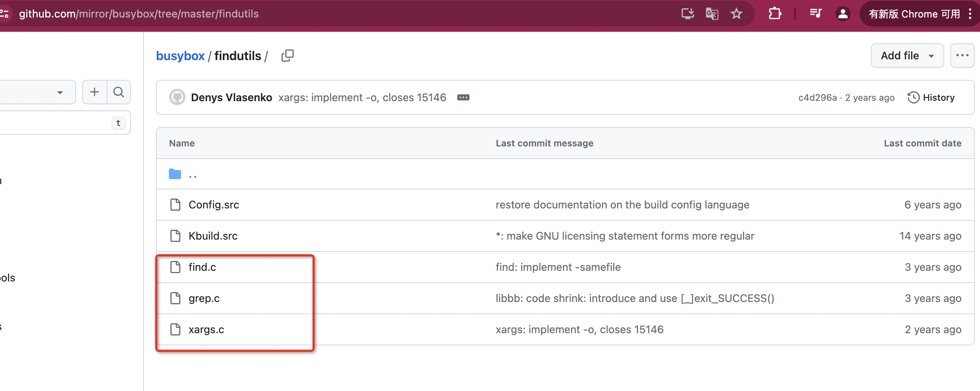Image resolution: width=980 pixels, height=391 pixels.
Task: Open 'find: implement -samefile' commit
Action: click(558, 267)
